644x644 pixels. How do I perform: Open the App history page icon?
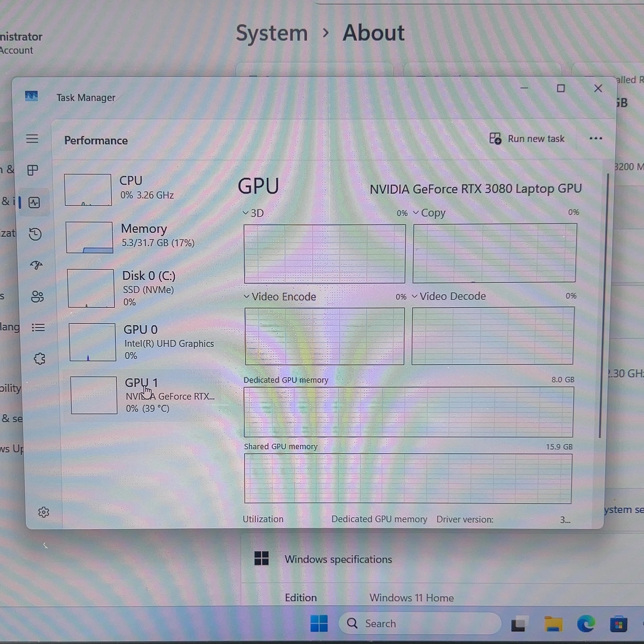(35, 234)
